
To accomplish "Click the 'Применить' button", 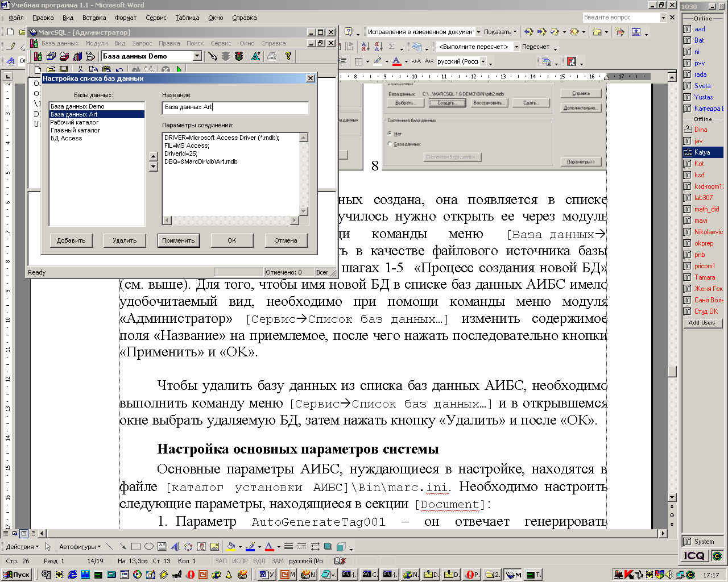I will [x=179, y=240].
